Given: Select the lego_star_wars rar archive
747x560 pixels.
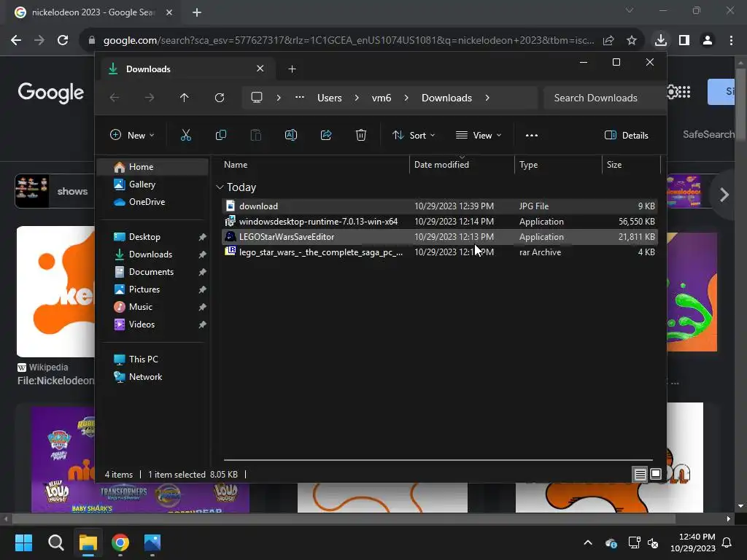Looking at the screenshot, I should [x=440, y=252].
